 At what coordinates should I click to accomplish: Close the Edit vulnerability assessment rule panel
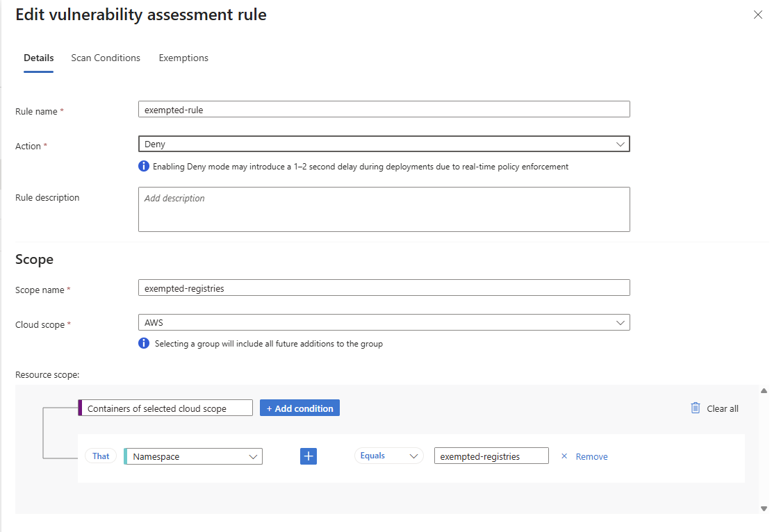tap(757, 15)
